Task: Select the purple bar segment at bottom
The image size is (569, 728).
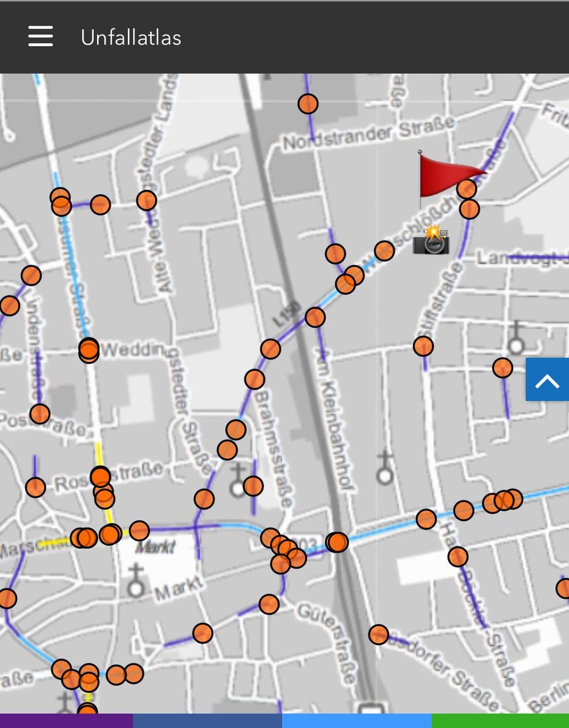Action: coord(66,721)
